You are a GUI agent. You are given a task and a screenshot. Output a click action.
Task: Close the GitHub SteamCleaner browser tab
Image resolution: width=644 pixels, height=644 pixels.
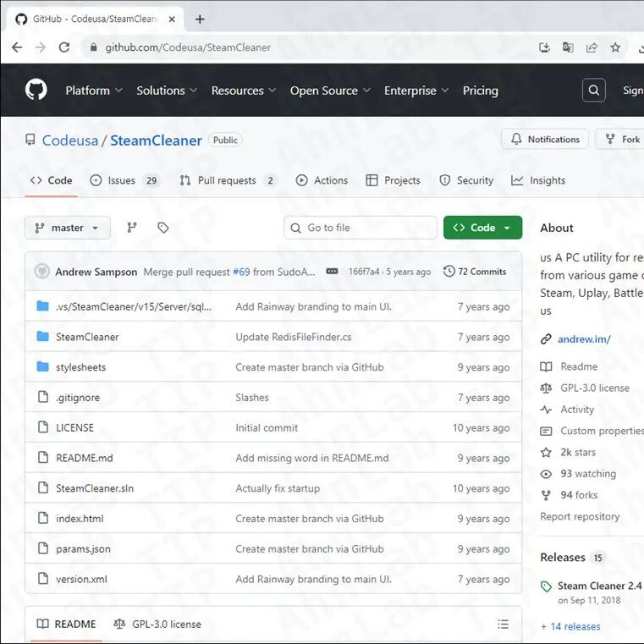coord(172,19)
